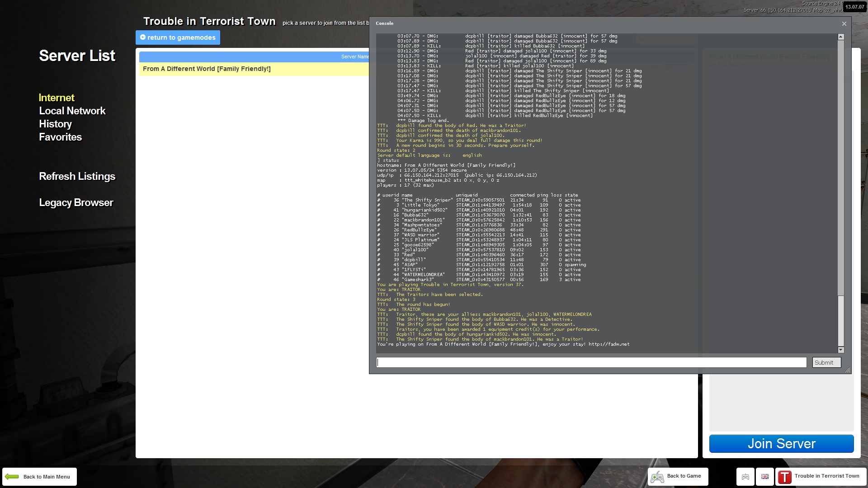Click the blue Join Server button
The image size is (868, 488).
pyautogui.click(x=781, y=444)
